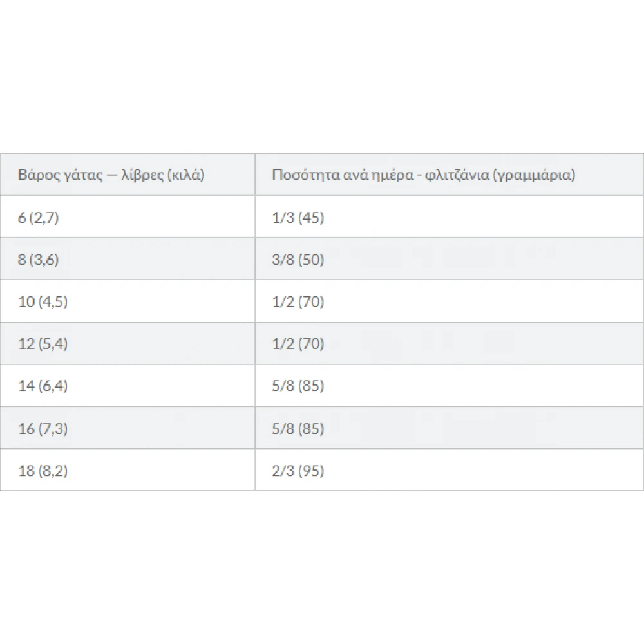
Task: Click the "3/8 (50)" amount cell
Action: [298, 260]
